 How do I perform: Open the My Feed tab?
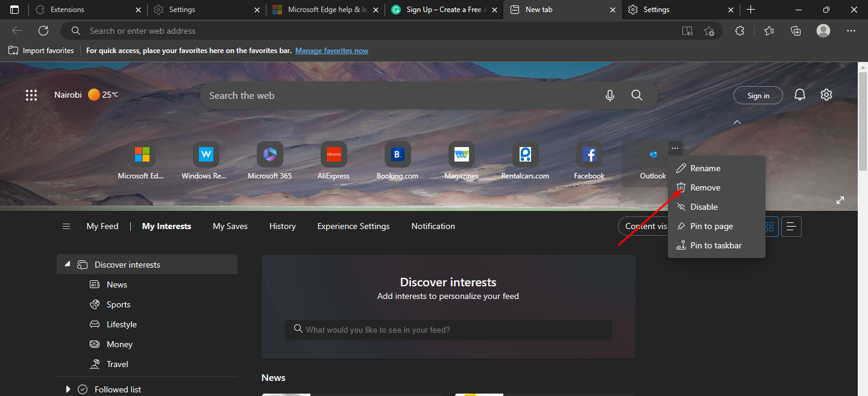coord(102,226)
